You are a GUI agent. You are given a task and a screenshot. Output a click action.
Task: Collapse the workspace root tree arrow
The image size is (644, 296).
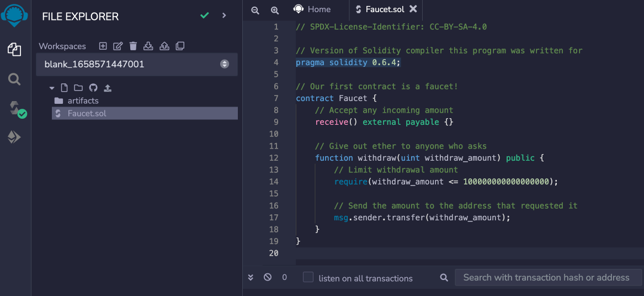pyautogui.click(x=52, y=88)
